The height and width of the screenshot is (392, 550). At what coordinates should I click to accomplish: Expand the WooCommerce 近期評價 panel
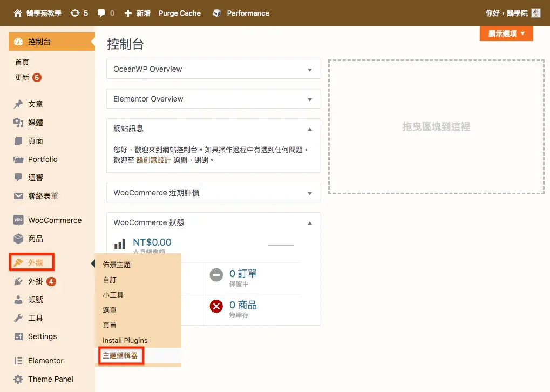pos(310,193)
